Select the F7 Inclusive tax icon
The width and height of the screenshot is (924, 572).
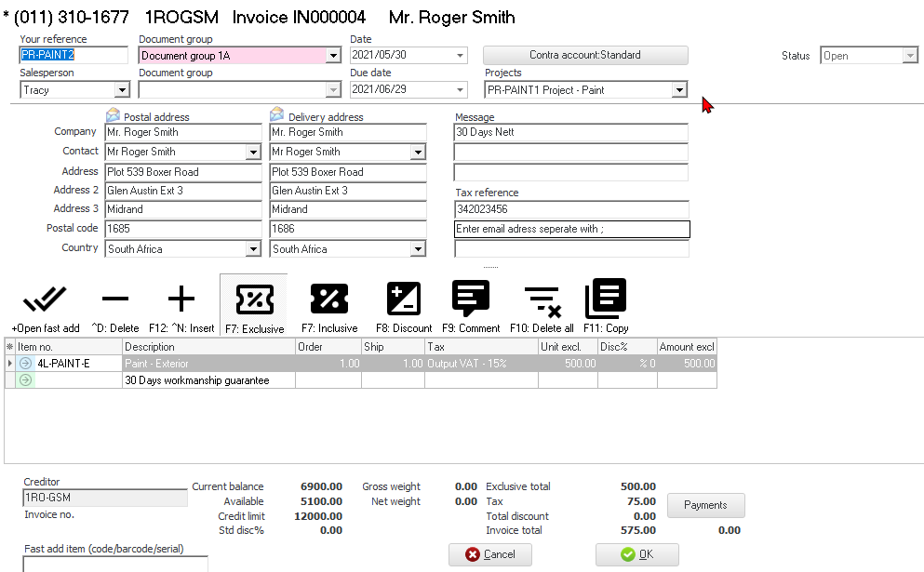[x=328, y=299]
